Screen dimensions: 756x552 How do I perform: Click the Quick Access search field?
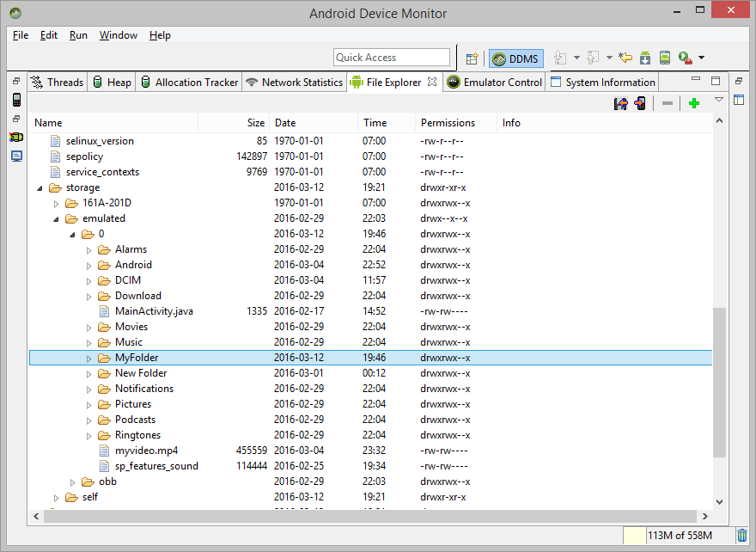392,58
